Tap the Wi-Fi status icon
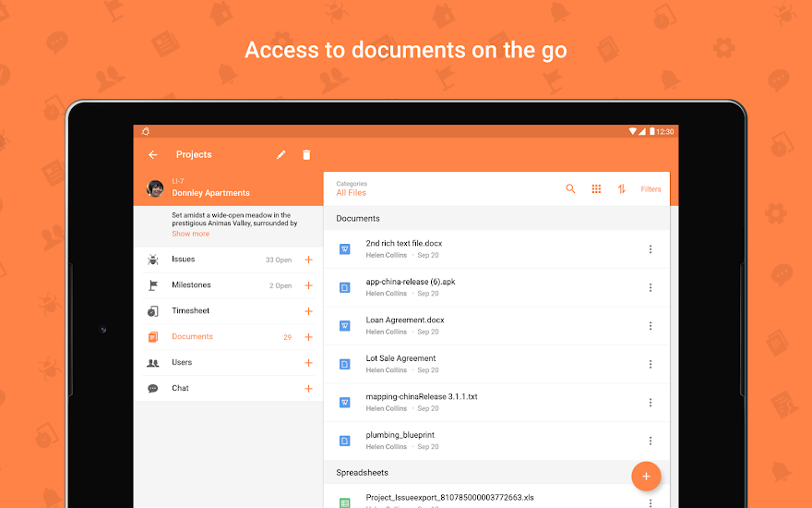The width and height of the screenshot is (812, 508). click(632, 132)
